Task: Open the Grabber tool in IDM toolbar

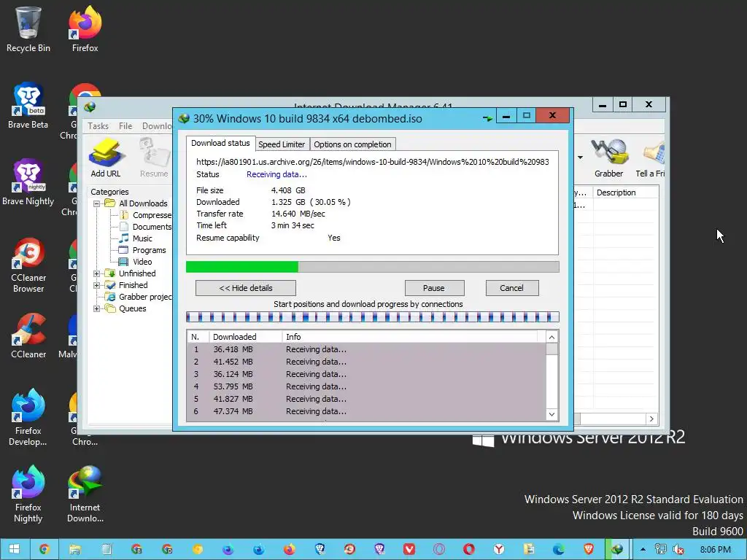Action: tap(609, 157)
